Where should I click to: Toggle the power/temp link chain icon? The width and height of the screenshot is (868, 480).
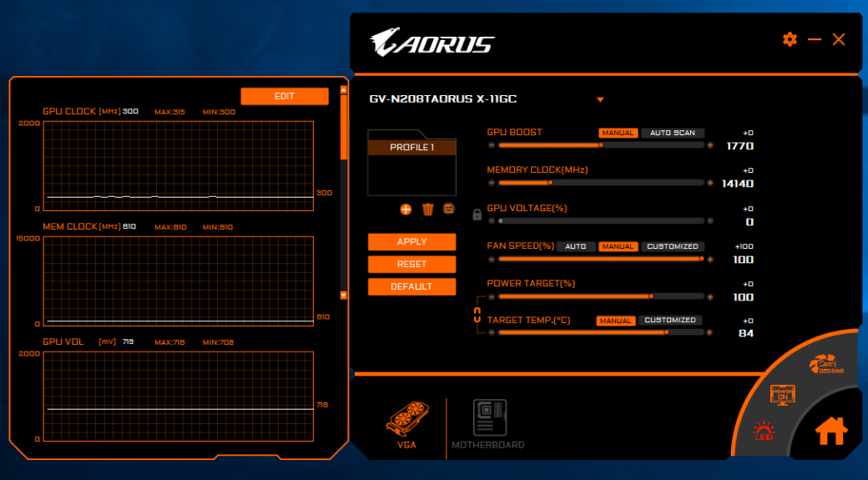(477, 315)
